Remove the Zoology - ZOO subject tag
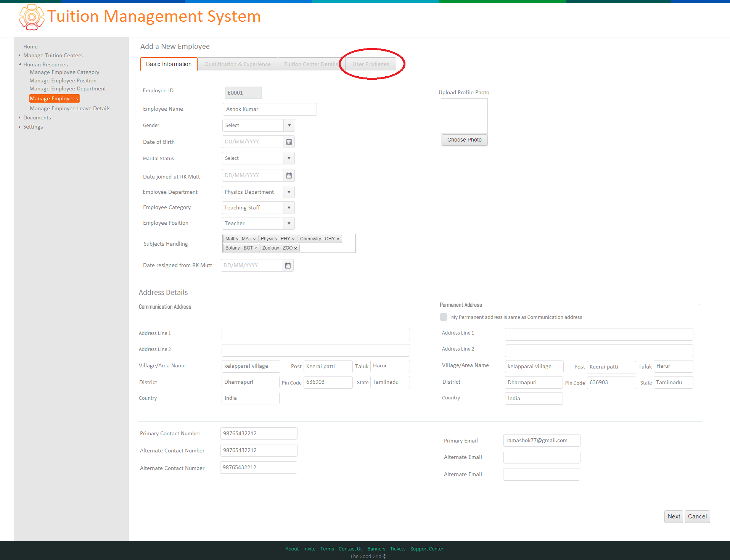Image resolution: width=730 pixels, height=560 pixels. (296, 248)
